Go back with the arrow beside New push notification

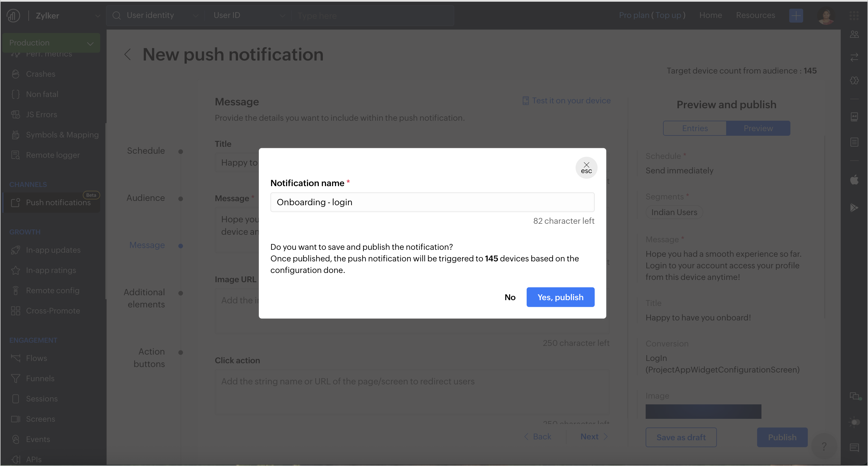[128, 54]
